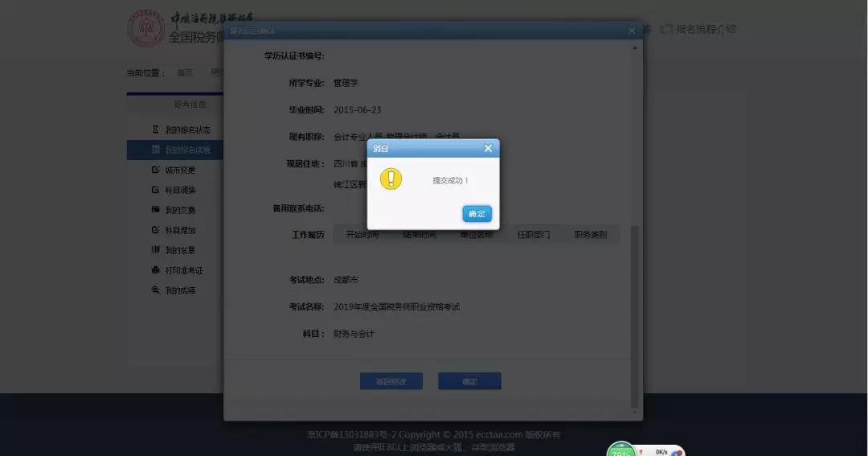Viewport: 868px width, 456px height.
Task: Click the exam name 2019年度全国税务师职业资格考试
Action: [x=396, y=307]
